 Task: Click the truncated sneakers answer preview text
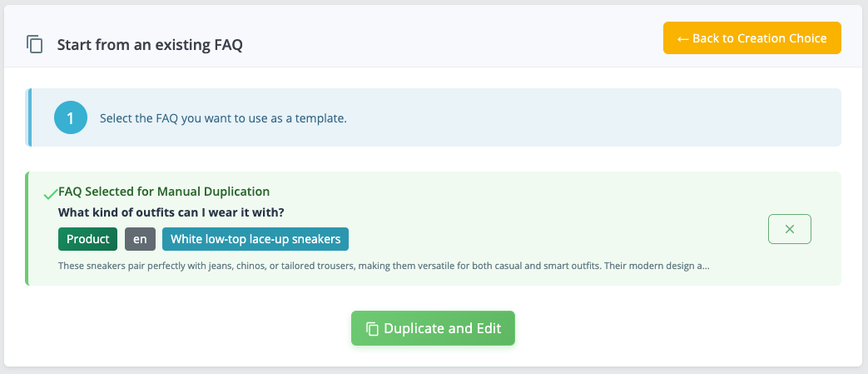pyautogui.click(x=374, y=267)
